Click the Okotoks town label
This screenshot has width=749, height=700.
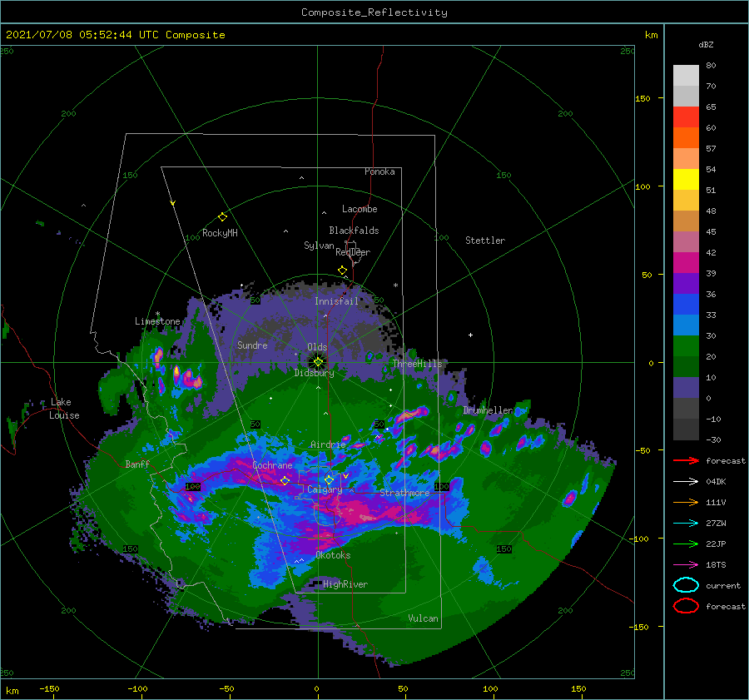[x=333, y=555]
